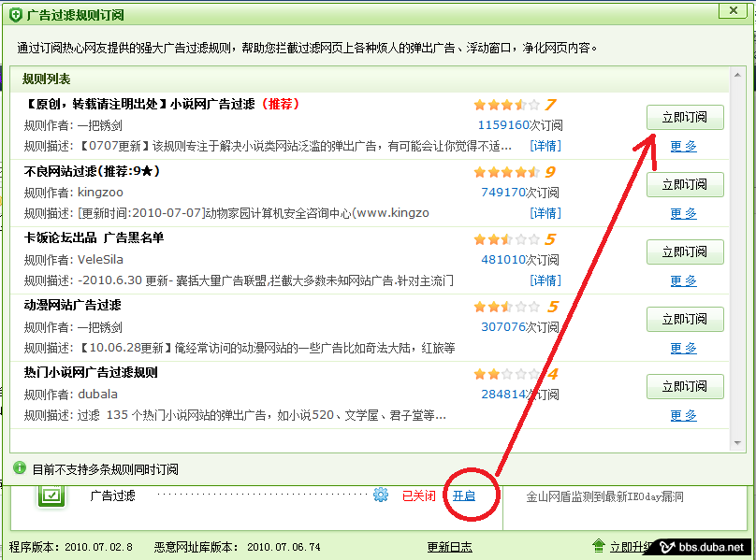Click the 749170次订阅 count
Screen dimensions: 756x560
(x=520, y=193)
